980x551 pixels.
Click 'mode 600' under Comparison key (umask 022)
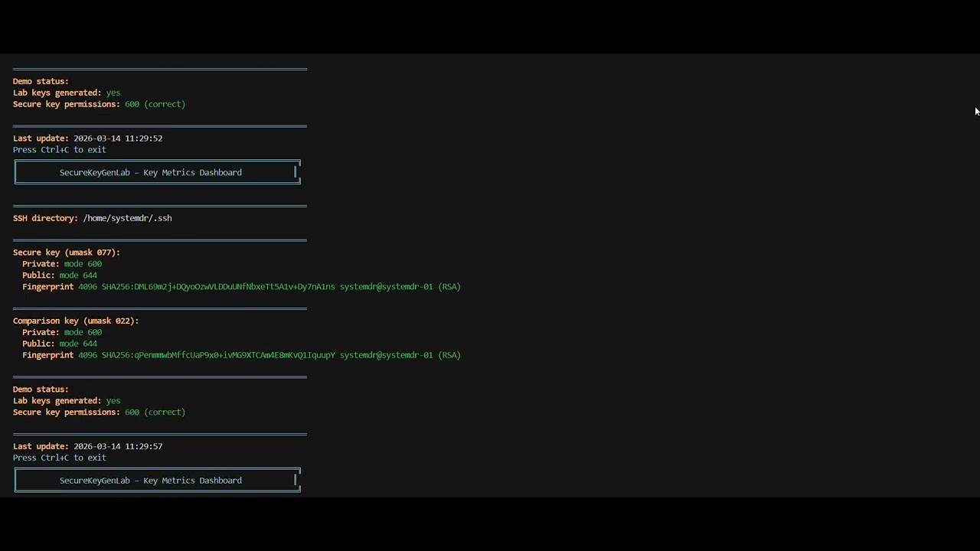click(83, 332)
